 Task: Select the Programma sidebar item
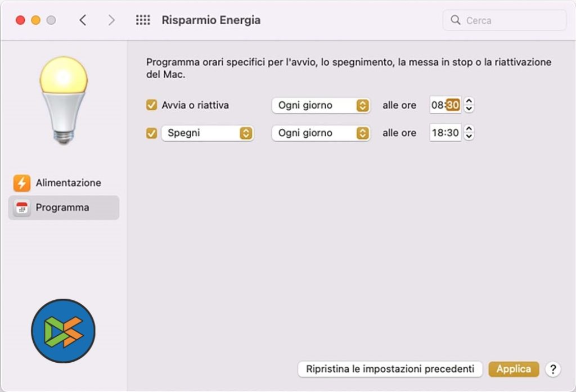pyautogui.click(x=62, y=208)
